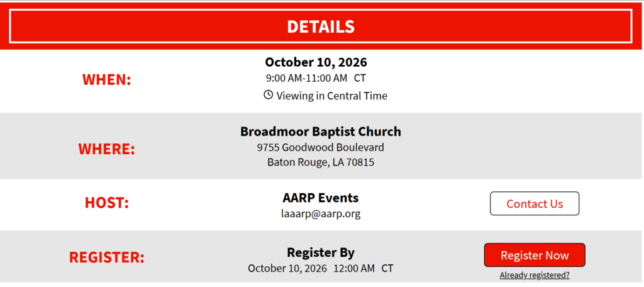Select the 12:00 AM registration deadline text

coord(354,269)
